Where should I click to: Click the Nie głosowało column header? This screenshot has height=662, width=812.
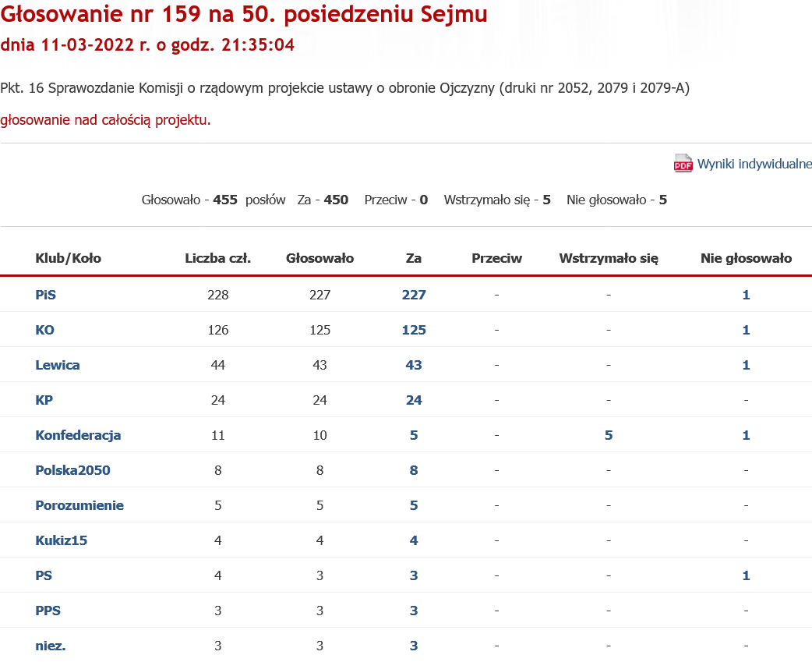[x=746, y=258]
